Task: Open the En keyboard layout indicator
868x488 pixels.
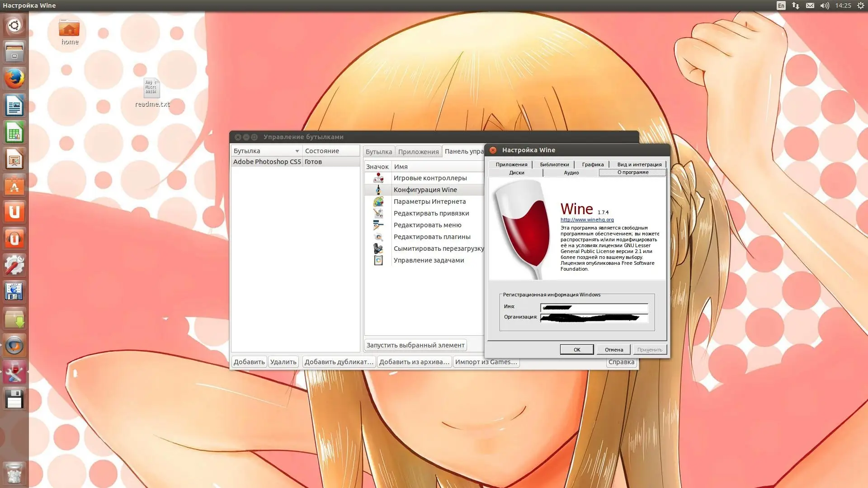Action: pos(781,5)
